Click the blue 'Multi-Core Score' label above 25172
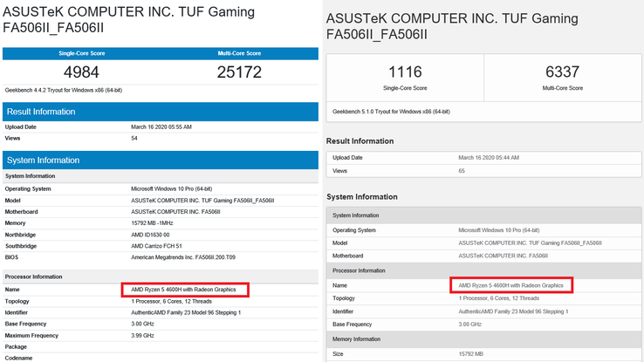Image resolution: width=644 pixels, height=362 pixels. click(239, 53)
